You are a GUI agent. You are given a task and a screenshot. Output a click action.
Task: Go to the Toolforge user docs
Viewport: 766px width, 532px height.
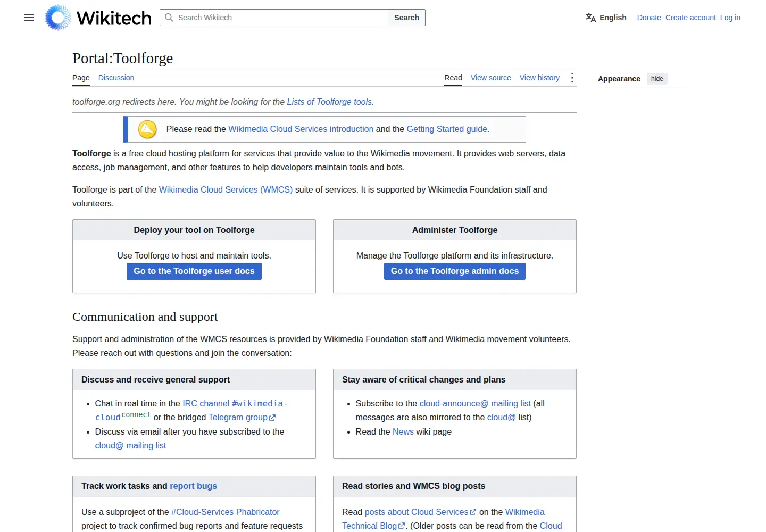tap(194, 271)
